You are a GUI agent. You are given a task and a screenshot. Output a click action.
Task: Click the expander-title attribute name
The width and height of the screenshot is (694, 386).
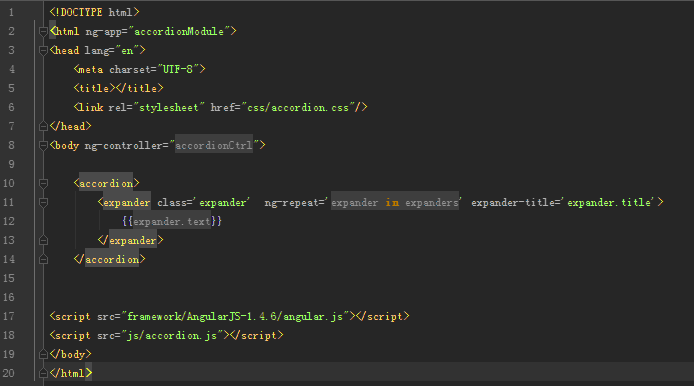tap(513, 202)
